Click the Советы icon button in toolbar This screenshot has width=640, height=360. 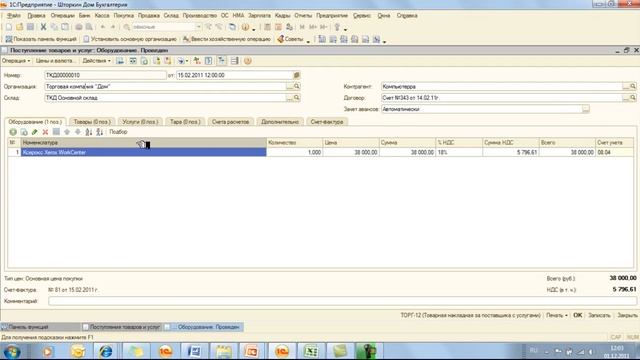[x=291, y=39]
